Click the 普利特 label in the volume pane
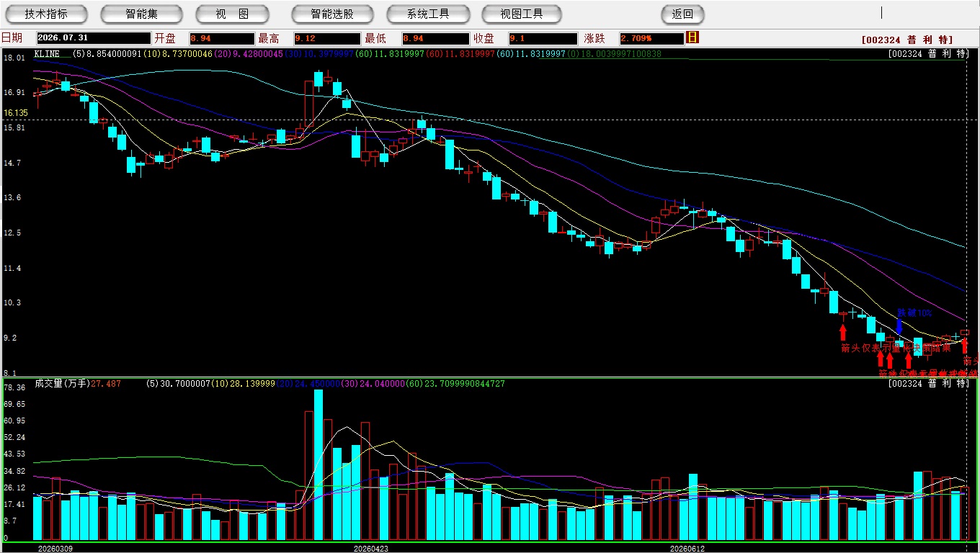980x553 pixels. tap(930, 384)
